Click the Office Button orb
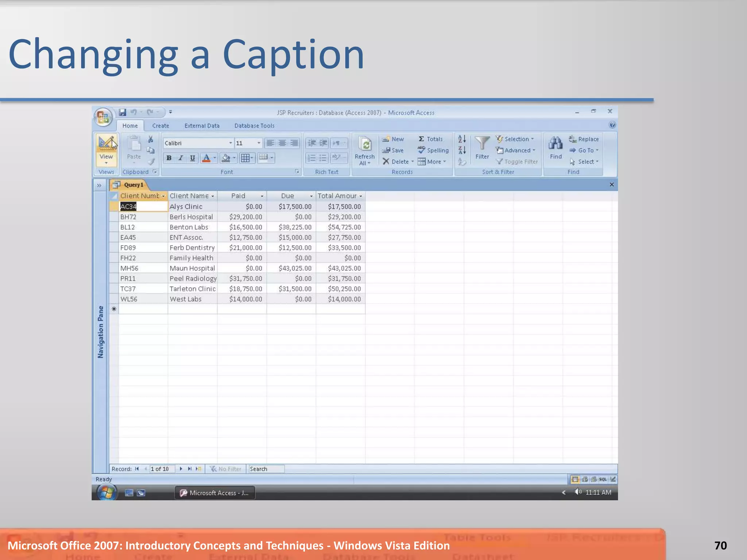 coord(103,117)
